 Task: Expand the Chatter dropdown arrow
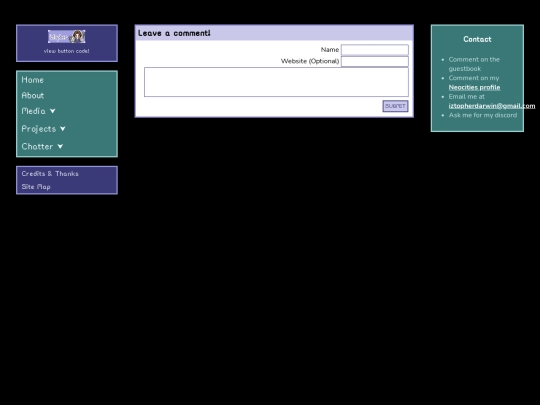coord(60,146)
